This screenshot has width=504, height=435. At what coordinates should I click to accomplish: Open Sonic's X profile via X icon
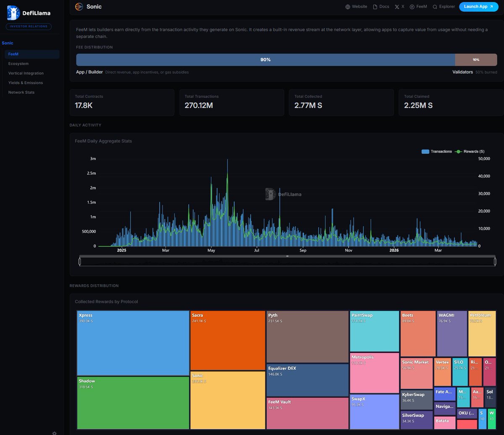pyautogui.click(x=396, y=6)
